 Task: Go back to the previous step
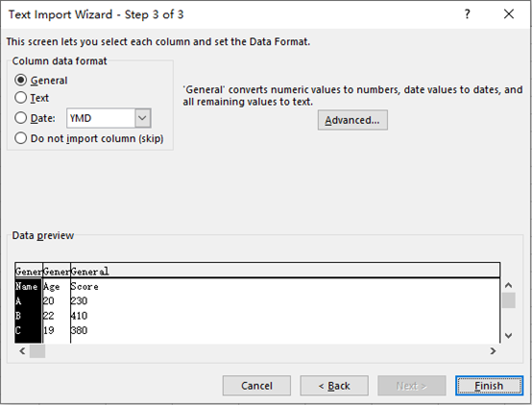[334, 386]
